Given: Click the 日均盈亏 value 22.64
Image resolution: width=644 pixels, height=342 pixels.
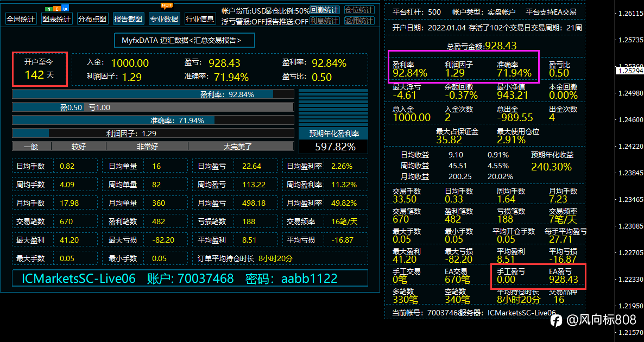Looking at the screenshot, I should (252, 166).
